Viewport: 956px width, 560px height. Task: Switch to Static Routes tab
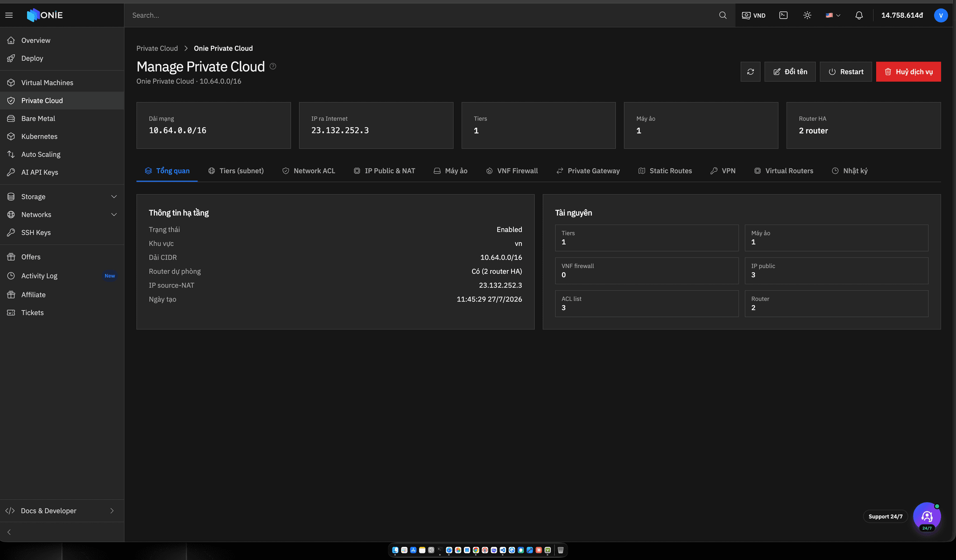click(665, 171)
